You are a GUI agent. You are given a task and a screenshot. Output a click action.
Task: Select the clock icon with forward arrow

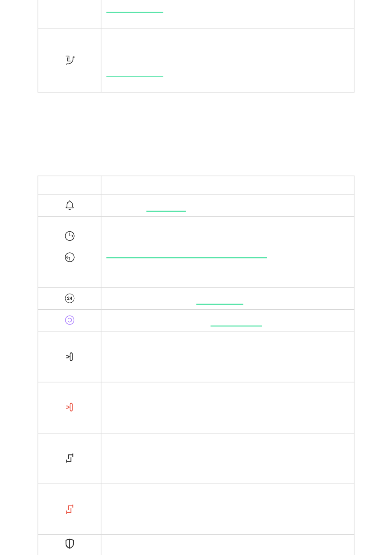coord(70,236)
